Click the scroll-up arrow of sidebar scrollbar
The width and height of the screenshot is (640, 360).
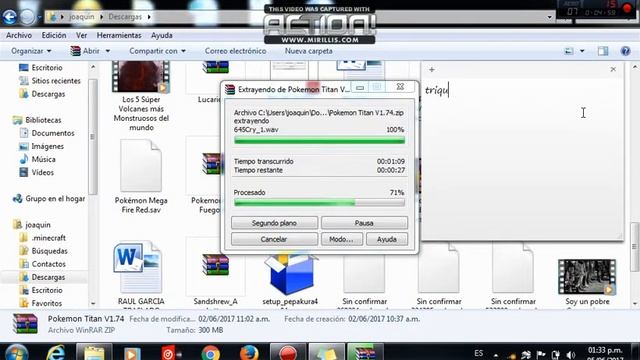click(93, 67)
